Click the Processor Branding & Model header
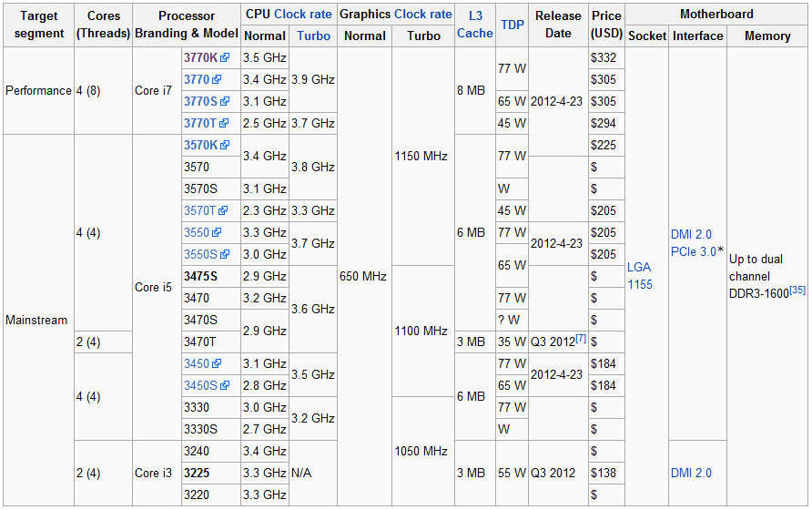 187,25
